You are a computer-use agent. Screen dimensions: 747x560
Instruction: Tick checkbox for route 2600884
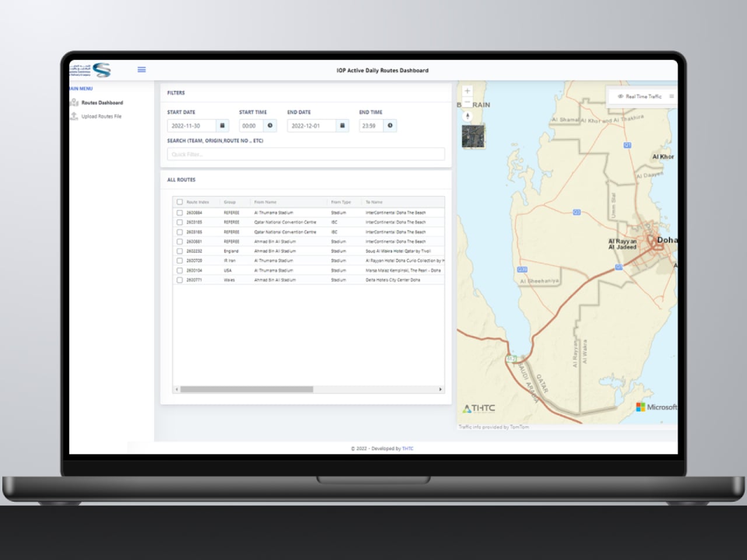[180, 213]
